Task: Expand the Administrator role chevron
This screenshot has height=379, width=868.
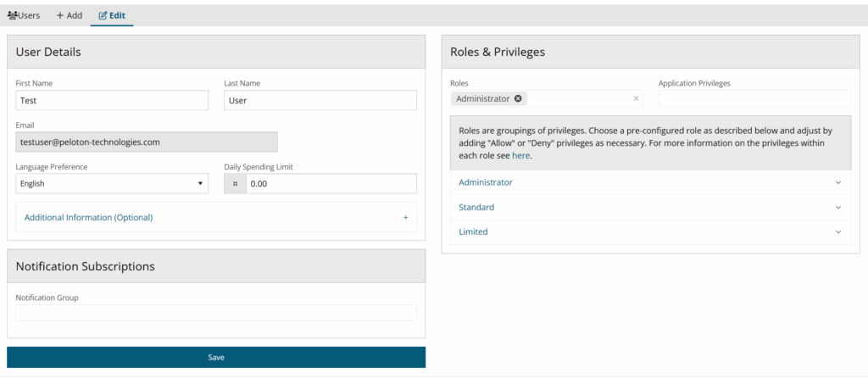Action: coord(838,182)
